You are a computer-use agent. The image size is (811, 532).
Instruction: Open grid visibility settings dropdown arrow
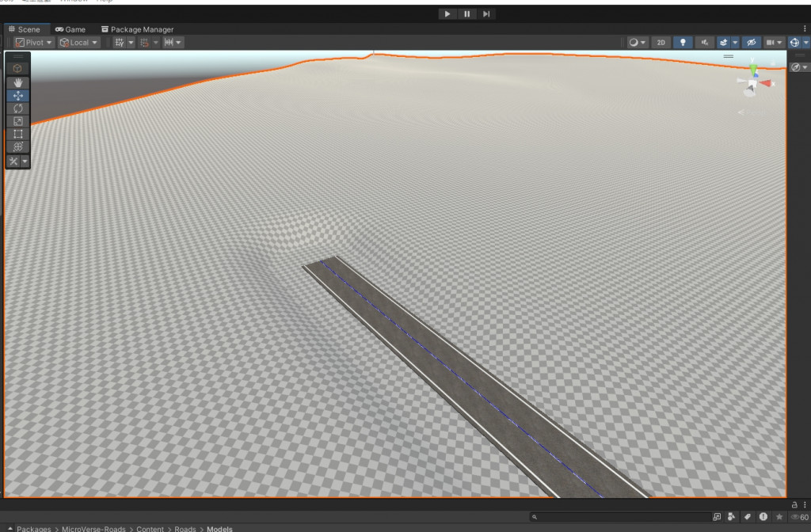click(131, 43)
